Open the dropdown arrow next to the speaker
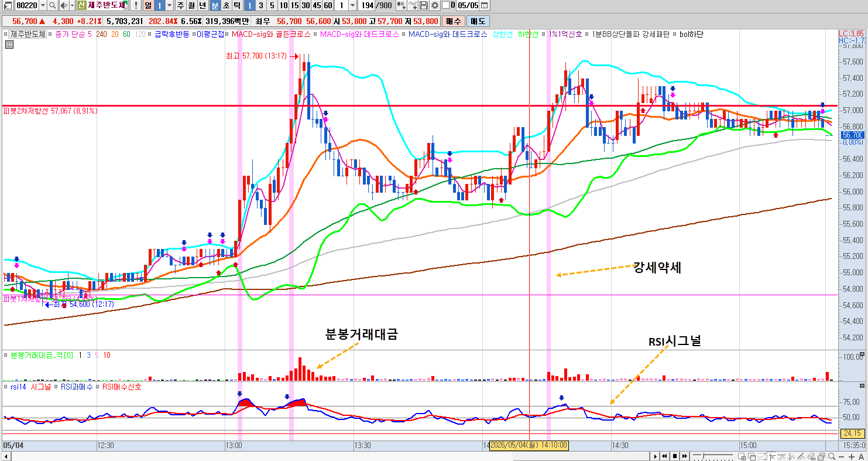This screenshot has width=868, height=461. point(71,5)
